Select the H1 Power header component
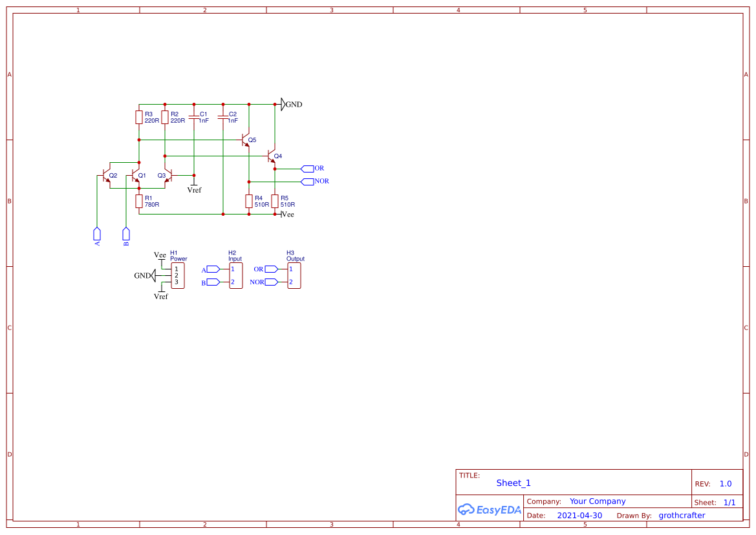 [177, 275]
